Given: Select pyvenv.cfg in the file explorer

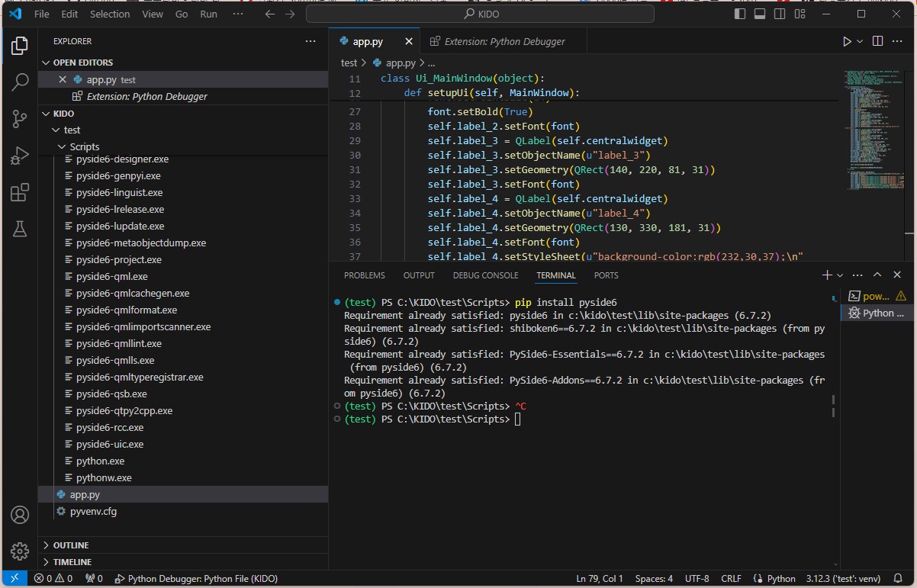Looking at the screenshot, I should [93, 512].
